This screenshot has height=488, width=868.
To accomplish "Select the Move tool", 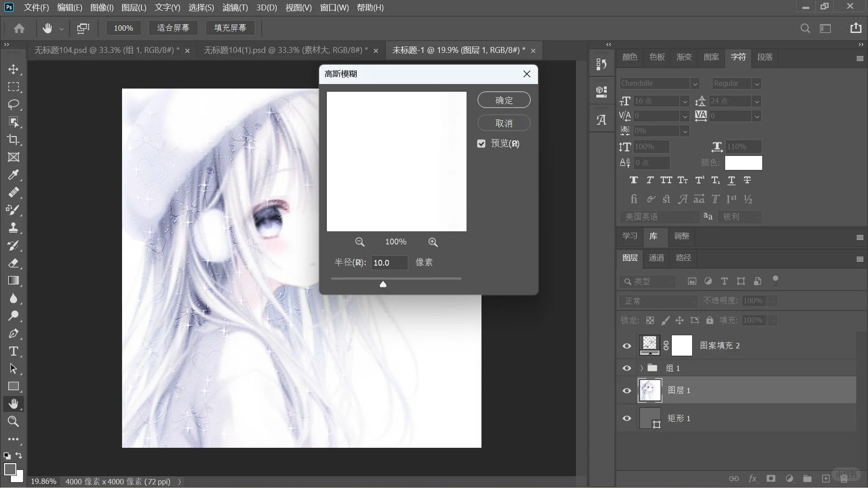I will pos(14,69).
